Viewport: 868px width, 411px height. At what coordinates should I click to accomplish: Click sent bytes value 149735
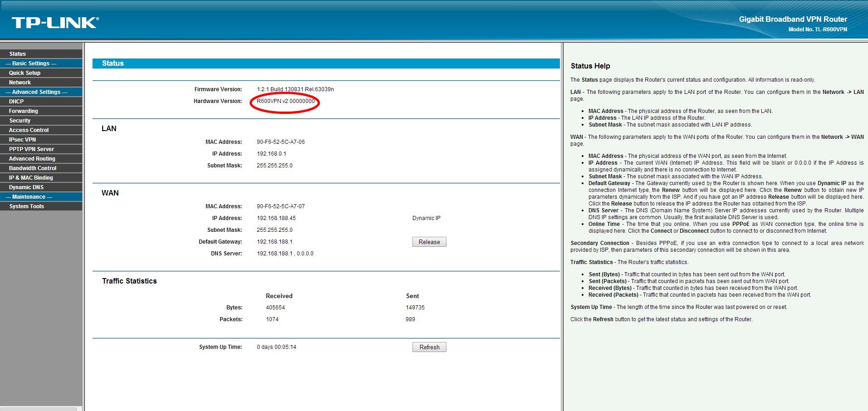coord(415,308)
